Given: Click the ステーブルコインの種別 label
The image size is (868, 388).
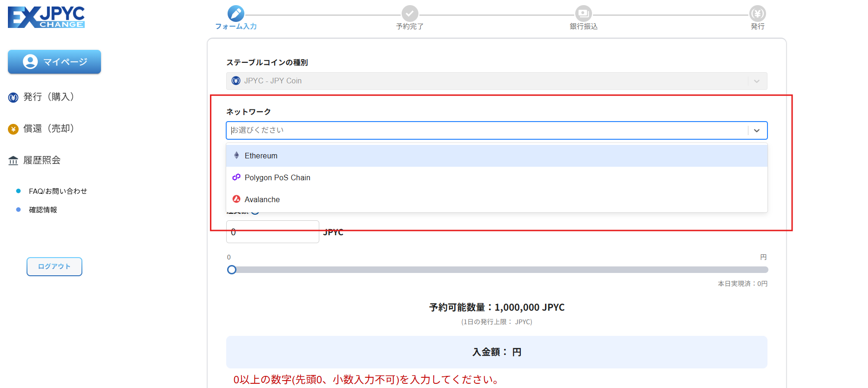Looking at the screenshot, I should 267,62.
